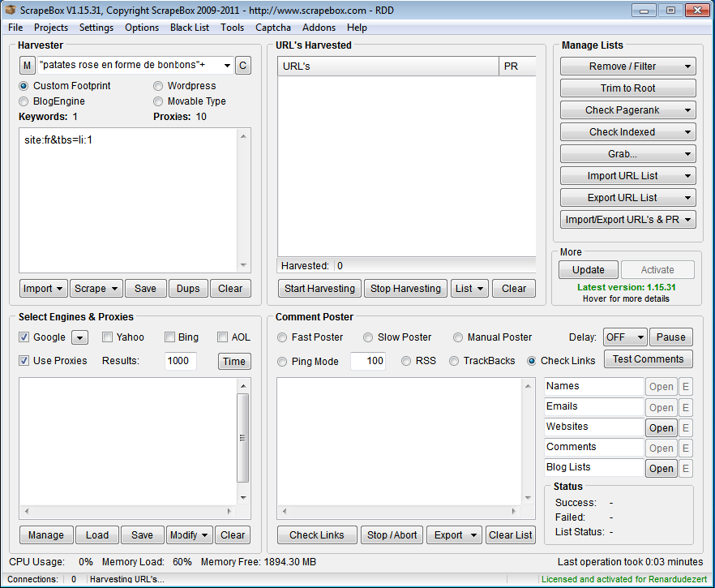The width and height of the screenshot is (715, 588).
Task: Select the Check Links radio button
Action: pos(531,361)
